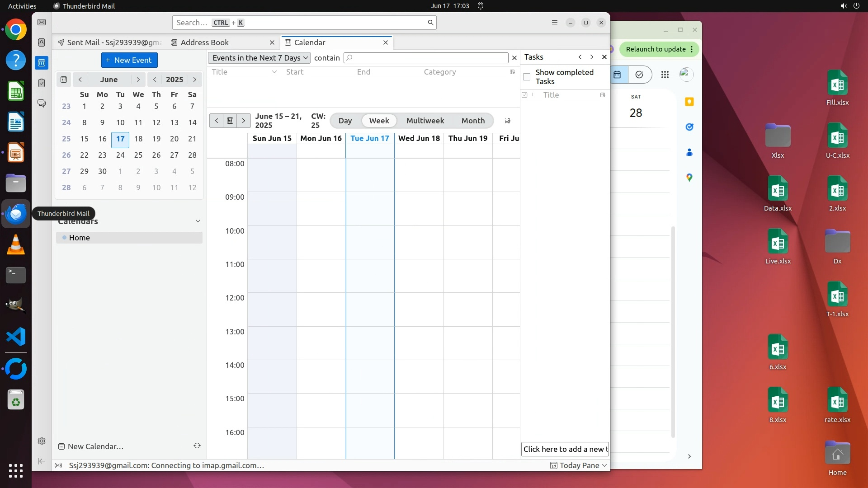The width and height of the screenshot is (868, 488).
Task: Open the Mail space icon in sidebar
Action: click(x=42, y=22)
